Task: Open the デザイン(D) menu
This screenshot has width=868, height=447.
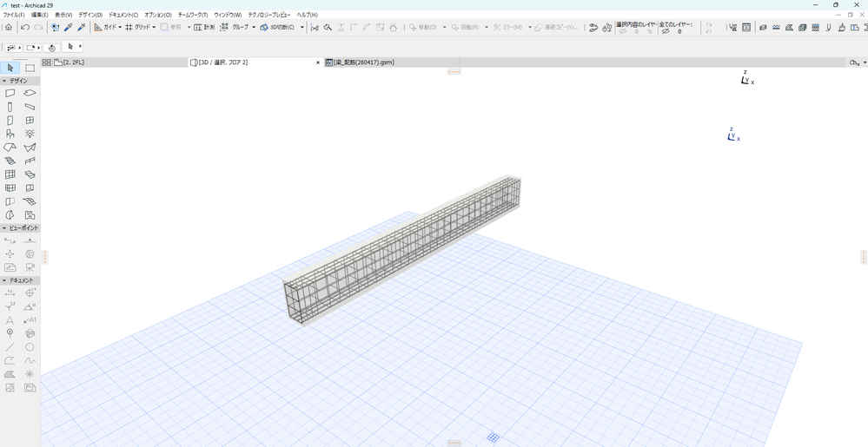Action: pyautogui.click(x=90, y=15)
